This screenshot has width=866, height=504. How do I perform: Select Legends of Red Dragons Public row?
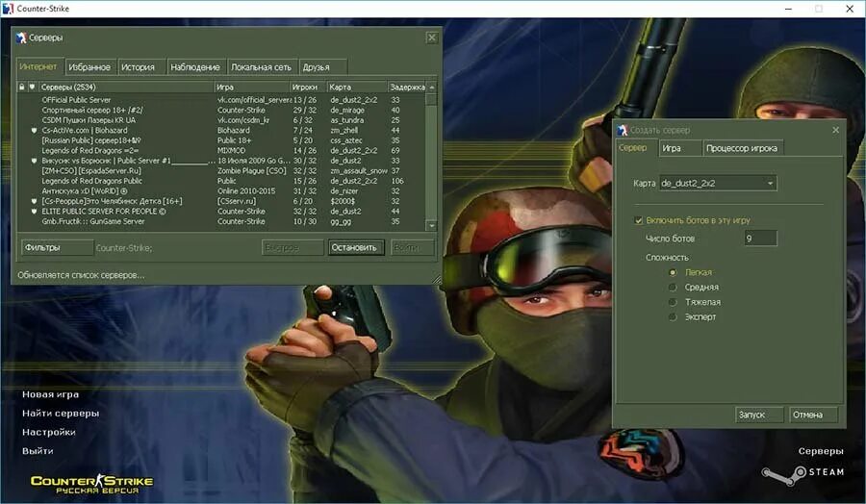pyautogui.click(x=221, y=181)
